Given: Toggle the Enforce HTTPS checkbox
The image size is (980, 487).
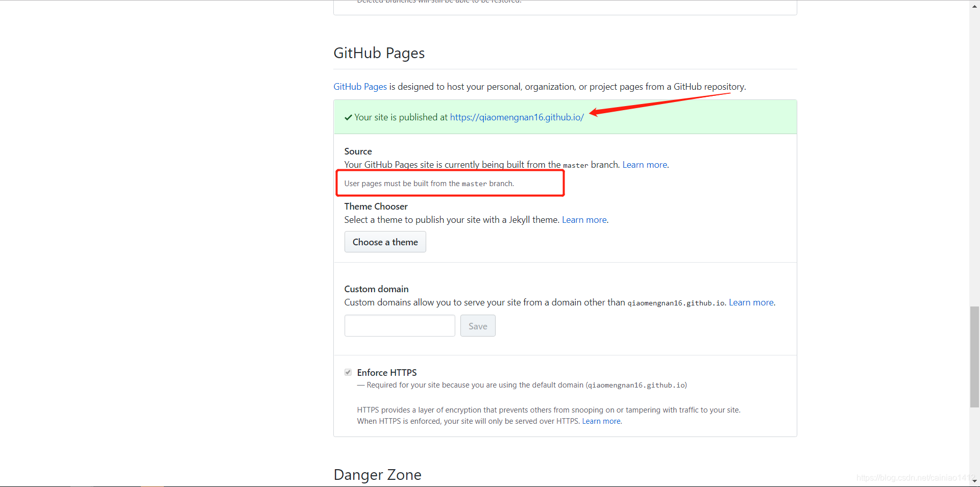Looking at the screenshot, I should (348, 372).
